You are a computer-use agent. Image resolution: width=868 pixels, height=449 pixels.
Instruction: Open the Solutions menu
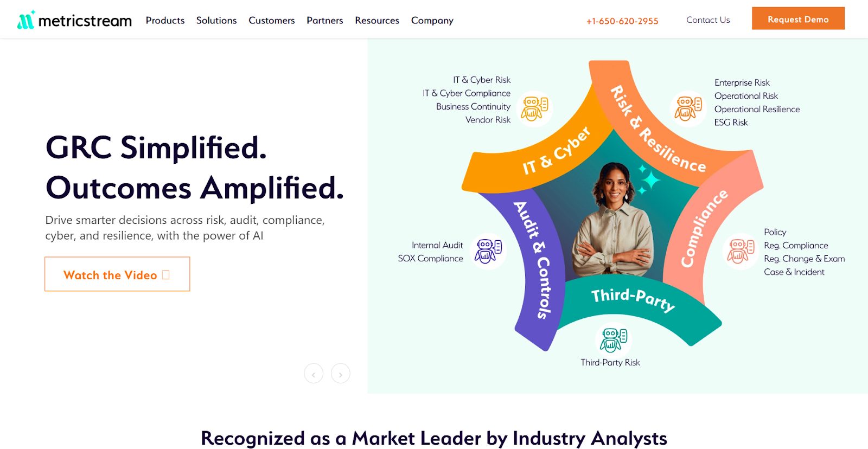tap(216, 21)
